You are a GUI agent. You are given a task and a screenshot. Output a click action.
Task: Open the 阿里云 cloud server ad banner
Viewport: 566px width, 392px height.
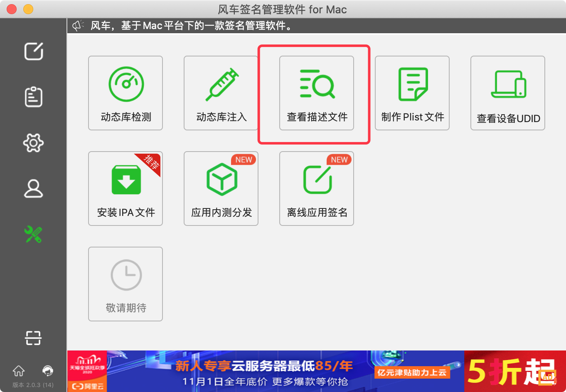point(266,371)
